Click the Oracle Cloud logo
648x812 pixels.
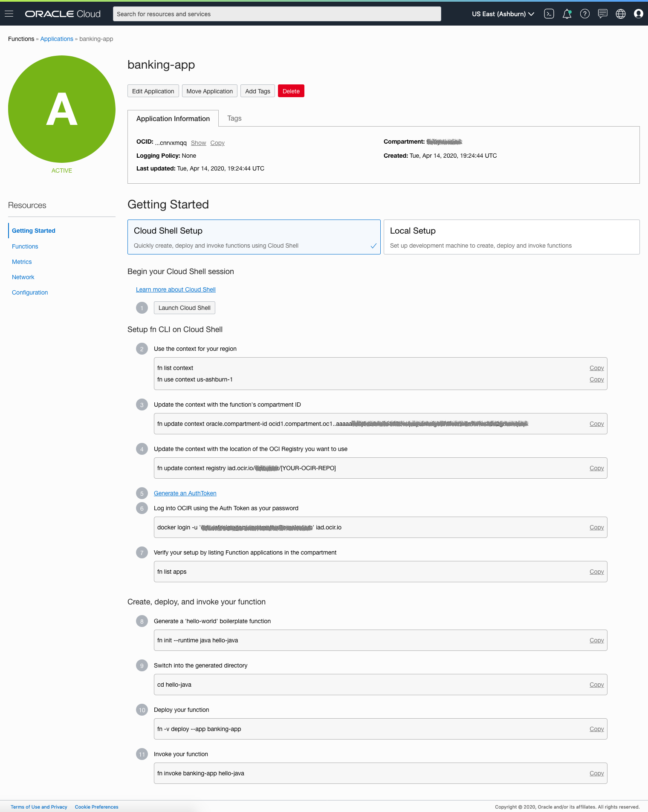tap(63, 14)
